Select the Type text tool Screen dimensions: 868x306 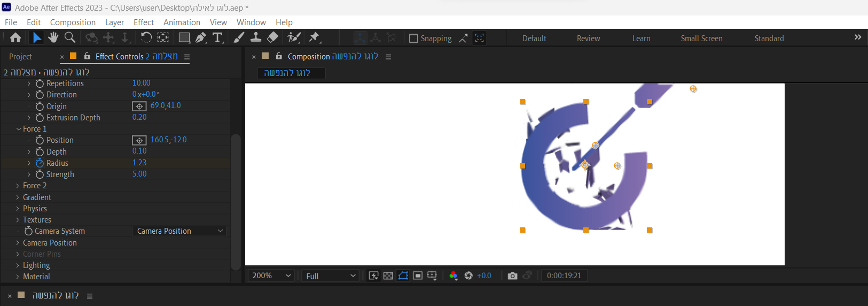point(217,37)
